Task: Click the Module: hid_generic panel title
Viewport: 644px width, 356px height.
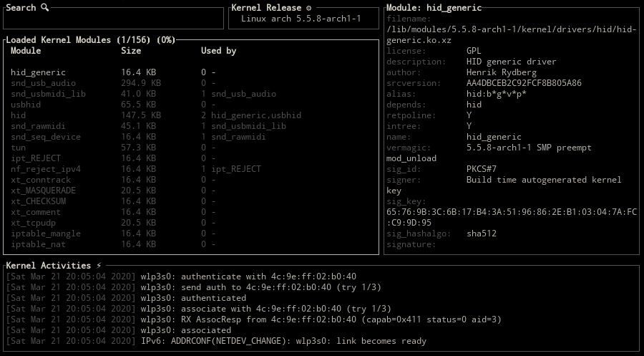Action: 434,8
